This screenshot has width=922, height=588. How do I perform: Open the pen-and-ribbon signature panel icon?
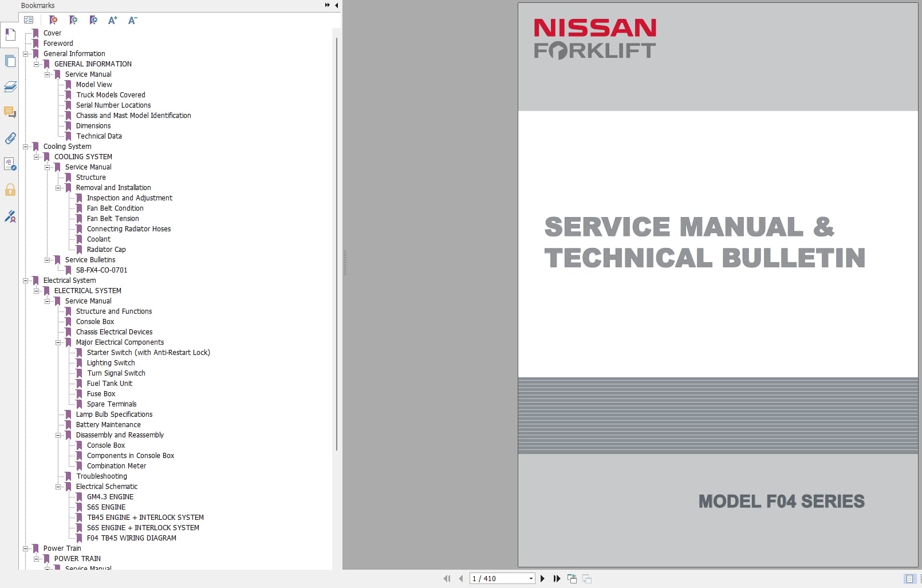[10, 216]
